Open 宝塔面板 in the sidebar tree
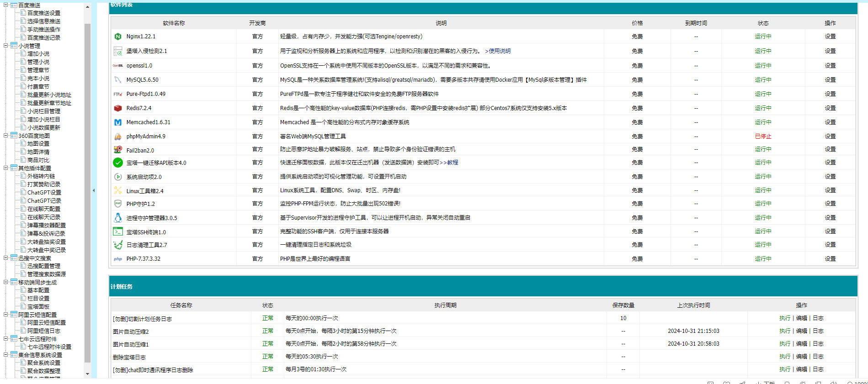Screen dimensions: 868x384 38,307
